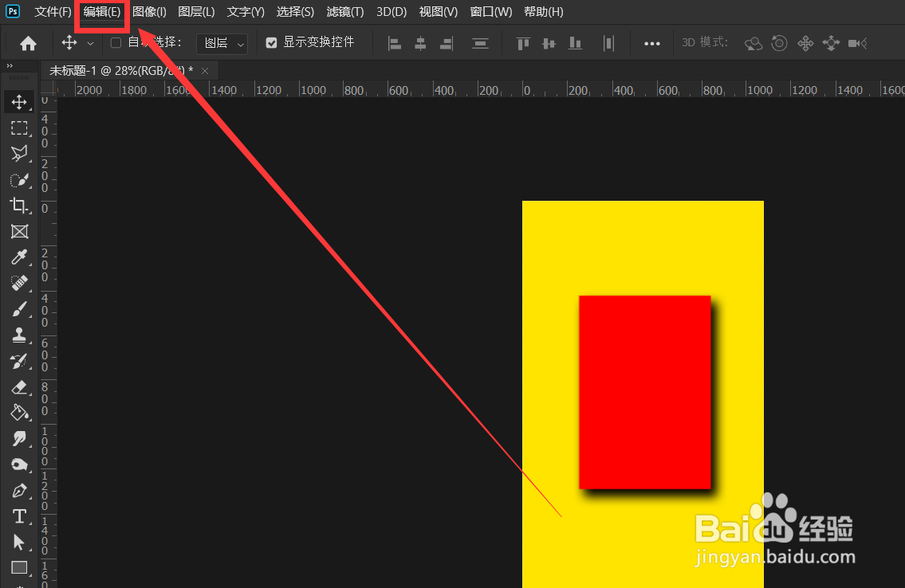Open the 图层 auto-select dropdown

pyautogui.click(x=222, y=43)
